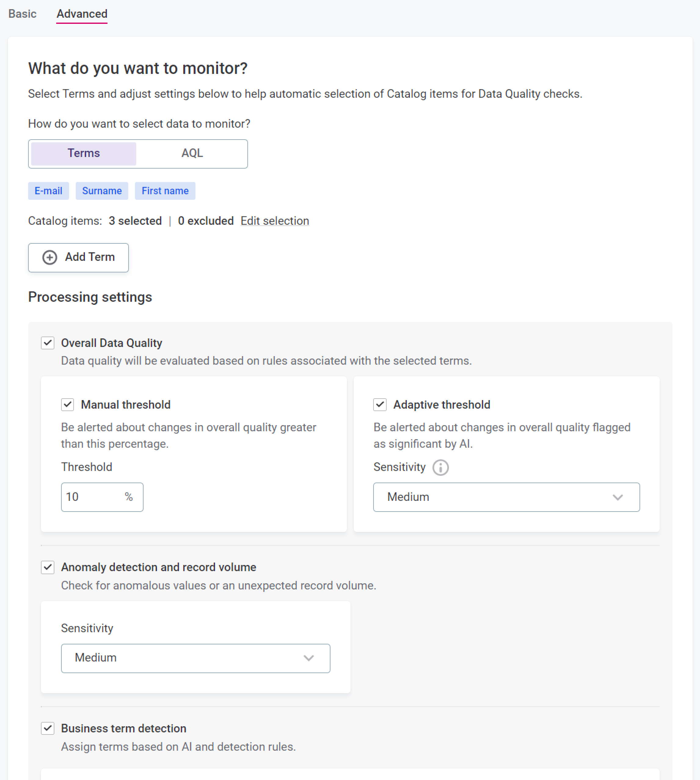Click the Edit selection link
Image resolution: width=700 pixels, height=780 pixels.
click(275, 221)
